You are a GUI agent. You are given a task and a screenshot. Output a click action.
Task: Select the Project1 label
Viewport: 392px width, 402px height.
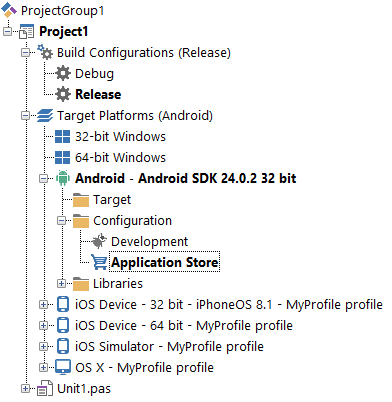tap(64, 32)
